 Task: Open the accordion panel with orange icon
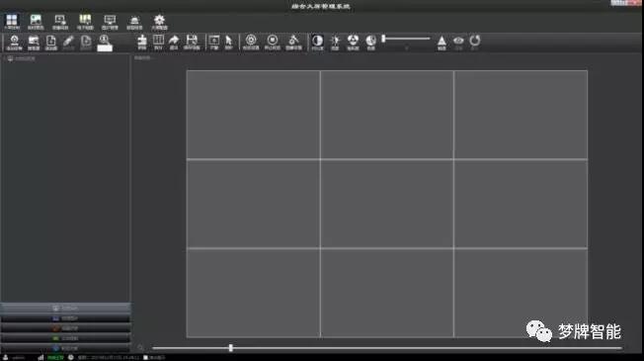[x=66, y=328]
